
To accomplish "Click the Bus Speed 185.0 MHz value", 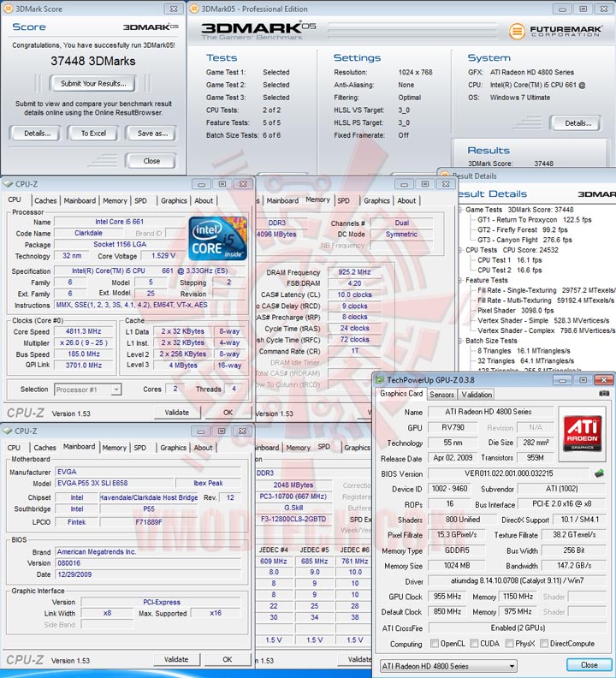I will click(x=84, y=354).
